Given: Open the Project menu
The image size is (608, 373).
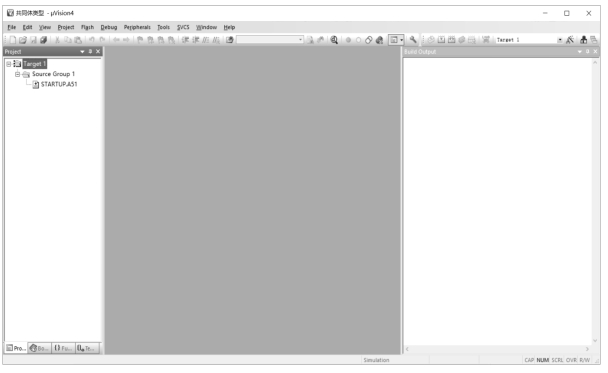Looking at the screenshot, I should click(66, 27).
